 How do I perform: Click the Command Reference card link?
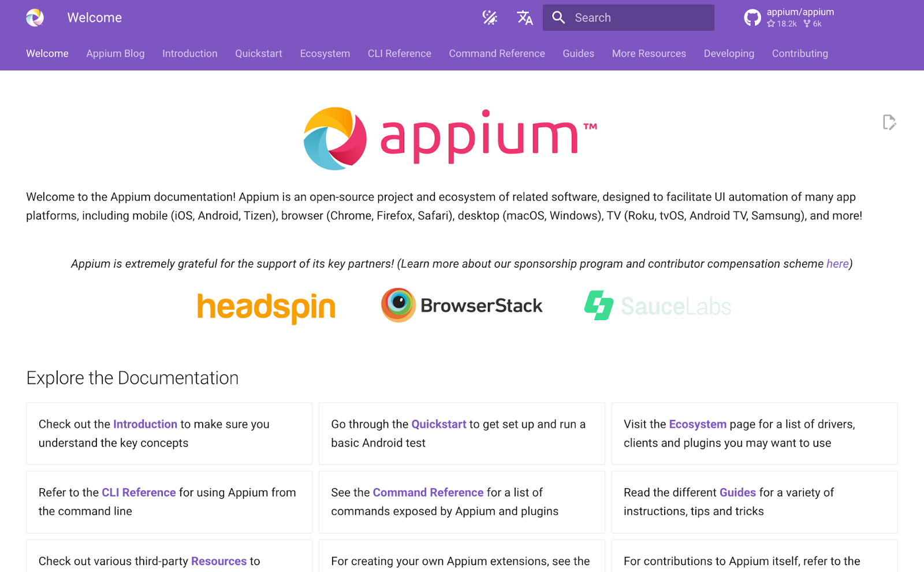coord(428,492)
